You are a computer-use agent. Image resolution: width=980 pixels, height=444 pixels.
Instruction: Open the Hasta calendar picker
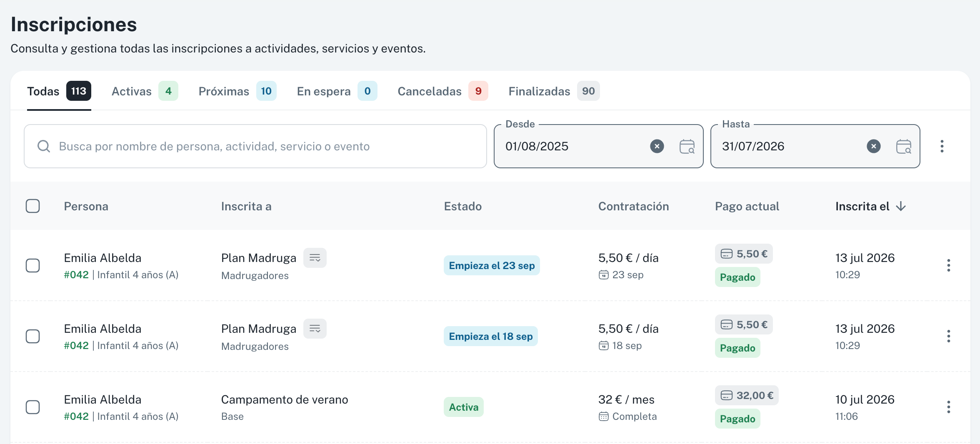pos(904,146)
